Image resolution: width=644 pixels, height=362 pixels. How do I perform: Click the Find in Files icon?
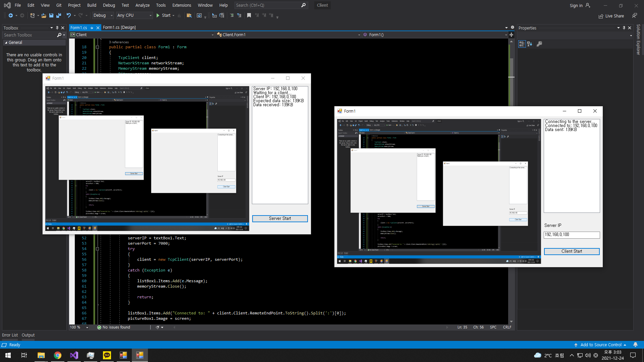189,15
